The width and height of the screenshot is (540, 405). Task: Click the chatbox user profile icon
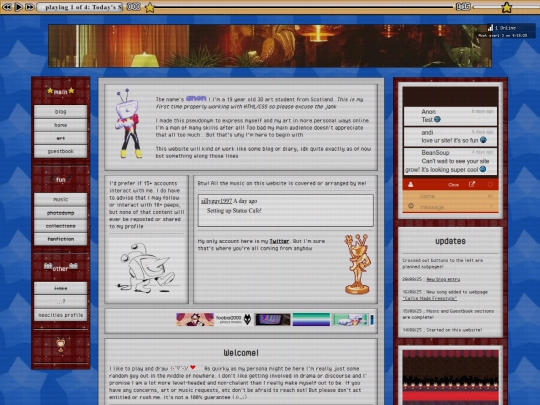411,185
